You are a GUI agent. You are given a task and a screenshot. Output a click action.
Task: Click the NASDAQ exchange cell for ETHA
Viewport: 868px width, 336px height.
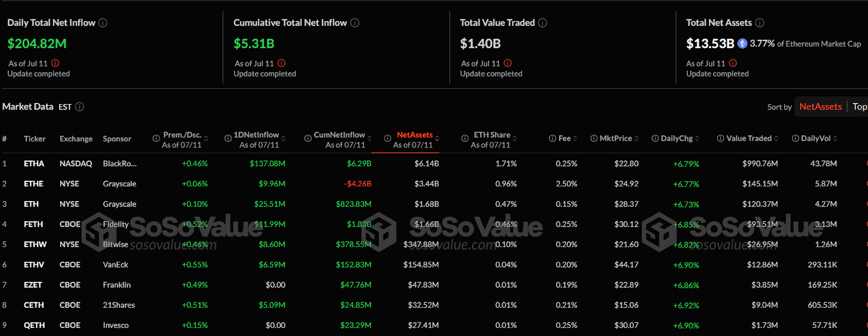pyautogui.click(x=76, y=164)
